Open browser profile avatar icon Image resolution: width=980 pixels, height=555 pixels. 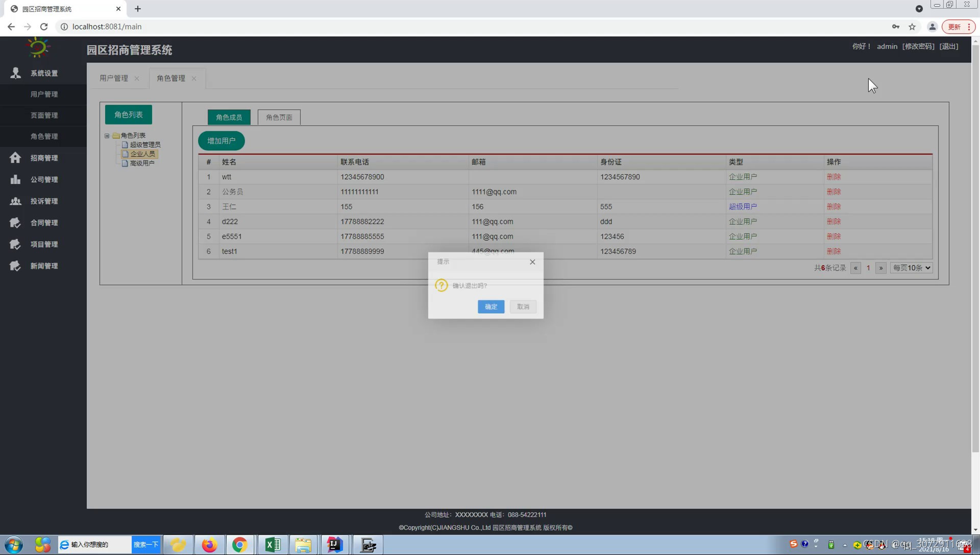click(932, 27)
